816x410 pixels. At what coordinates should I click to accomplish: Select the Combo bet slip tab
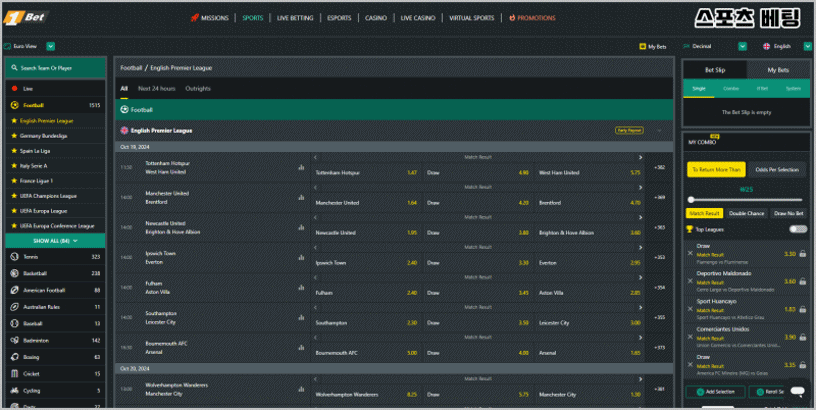731,88
